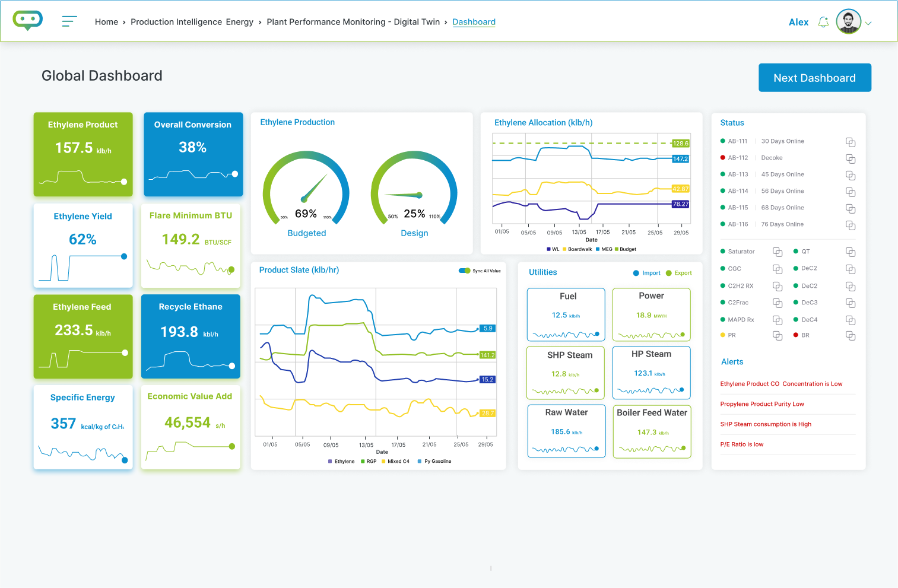The height and width of the screenshot is (588, 898).
Task: Click the copy icon next to Saturator
Action: pyautogui.click(x=778, y=252)
